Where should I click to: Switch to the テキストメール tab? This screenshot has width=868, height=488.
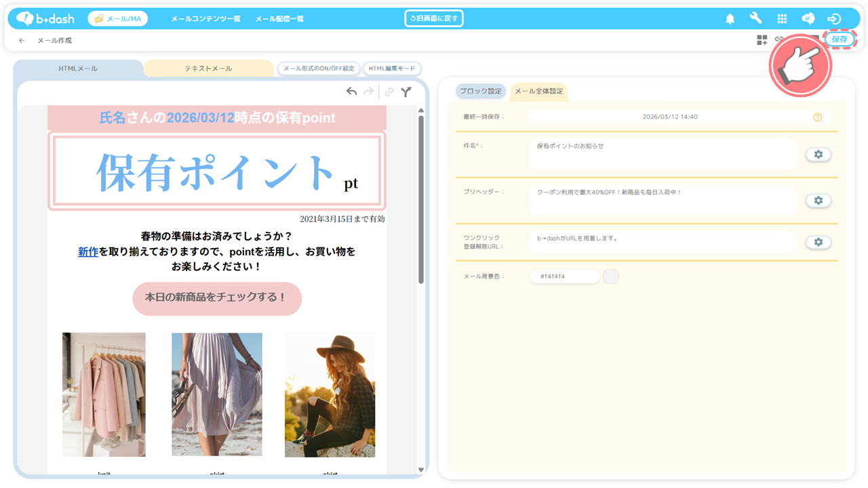pos(208,68)
